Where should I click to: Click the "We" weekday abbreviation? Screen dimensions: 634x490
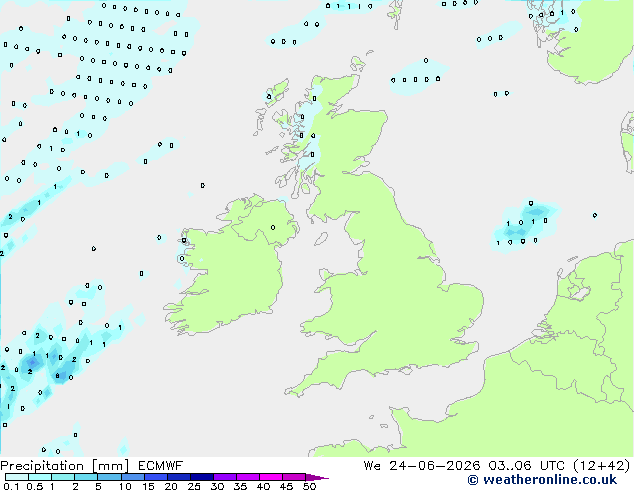[x=372, y=466]
